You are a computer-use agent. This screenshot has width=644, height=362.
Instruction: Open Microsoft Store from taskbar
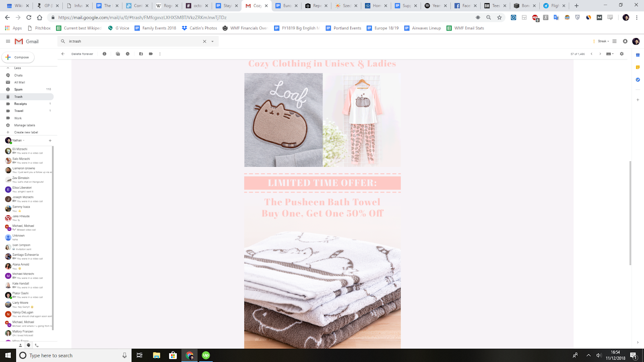(x=173, y=355)
